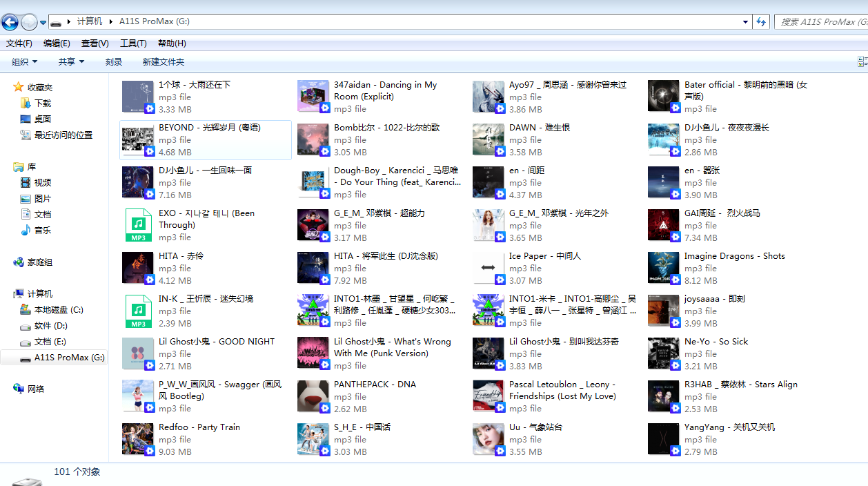Refresh the A11S ProMax (G:) folder view
Image resolution: width=868 pixels, height=486 pixels.
pyautogui.click(x=761, y=22)
